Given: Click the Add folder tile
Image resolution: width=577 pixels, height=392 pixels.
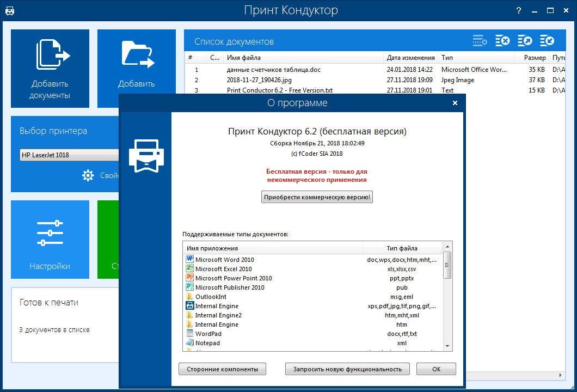Looking at the screenshot, I should 137,62.
